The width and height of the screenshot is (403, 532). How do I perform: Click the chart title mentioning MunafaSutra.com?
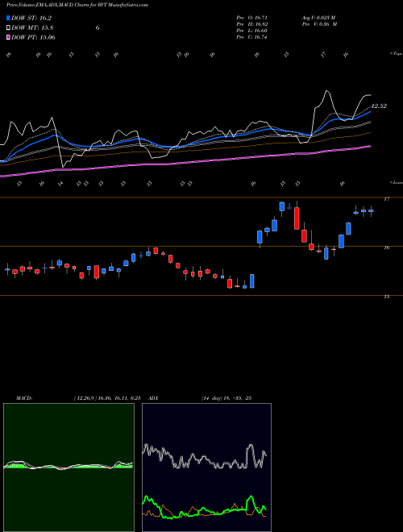tap(77, 6)
